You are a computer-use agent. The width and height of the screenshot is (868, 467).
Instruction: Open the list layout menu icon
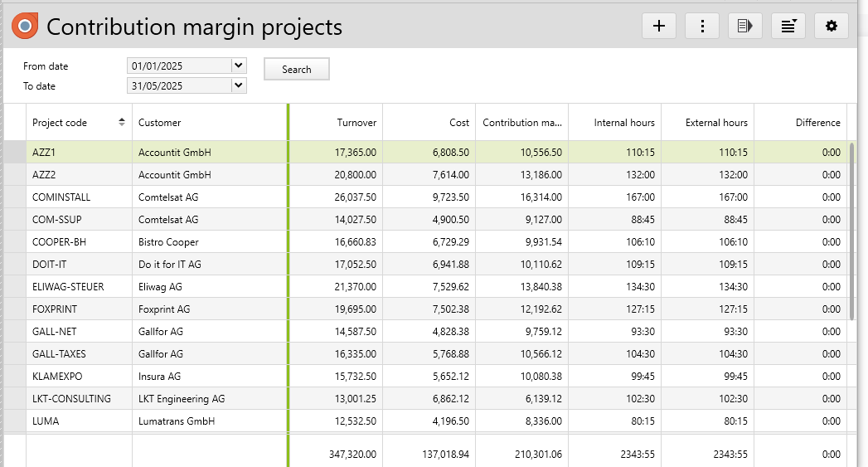pos(788,26)
